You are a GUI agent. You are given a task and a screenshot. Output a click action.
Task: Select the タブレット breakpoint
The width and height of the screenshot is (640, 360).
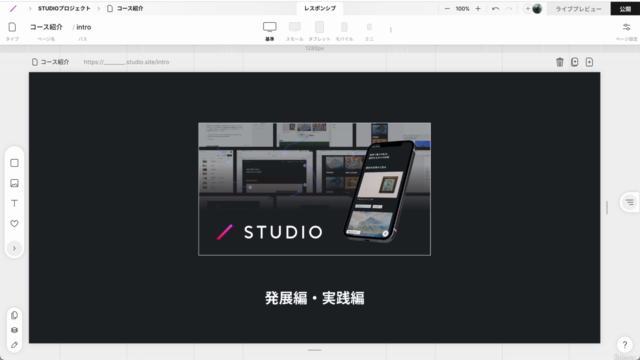click(x=319, y=31)
